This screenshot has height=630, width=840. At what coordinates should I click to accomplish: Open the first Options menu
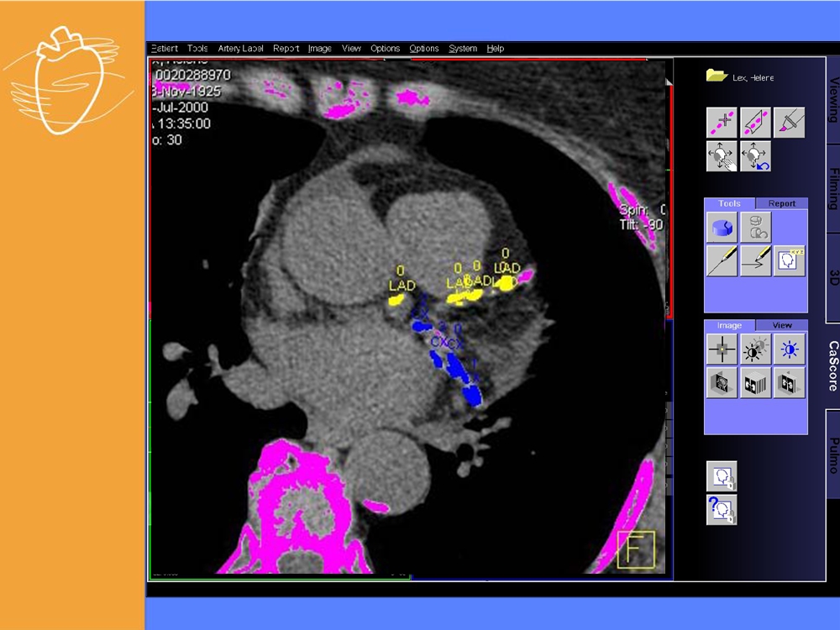[386, 48]
